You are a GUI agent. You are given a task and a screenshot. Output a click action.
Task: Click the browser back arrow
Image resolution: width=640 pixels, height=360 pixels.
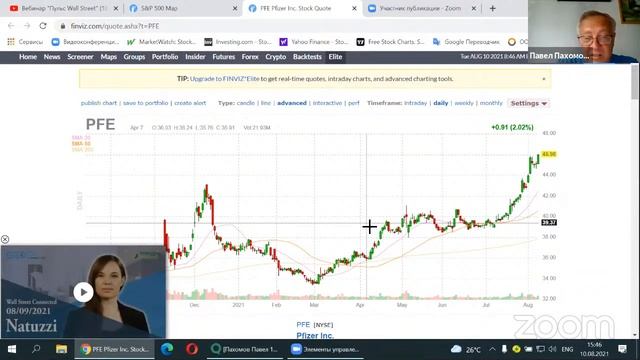coord(11,26)
